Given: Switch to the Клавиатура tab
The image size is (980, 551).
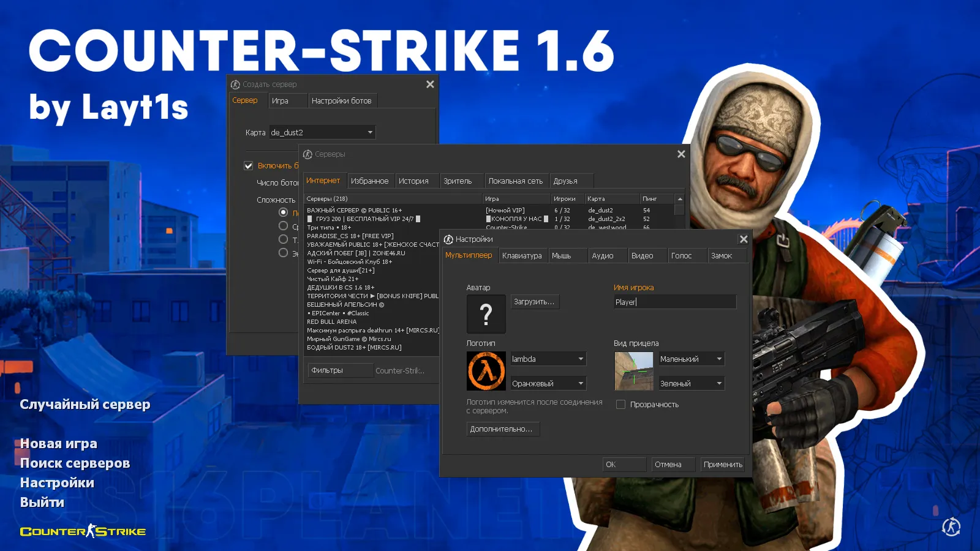Looking at the screenshot, I should pyautogui.click(x=522, y=256).
